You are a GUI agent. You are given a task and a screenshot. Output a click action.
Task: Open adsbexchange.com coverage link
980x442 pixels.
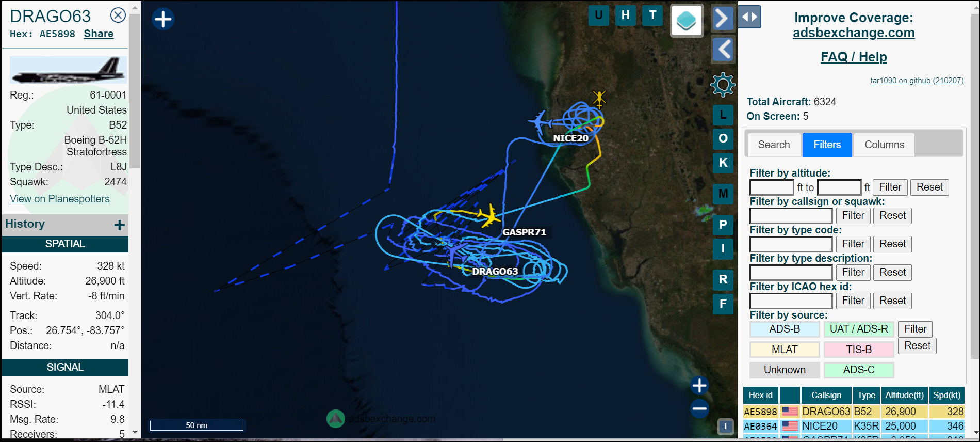click(854, 33)
